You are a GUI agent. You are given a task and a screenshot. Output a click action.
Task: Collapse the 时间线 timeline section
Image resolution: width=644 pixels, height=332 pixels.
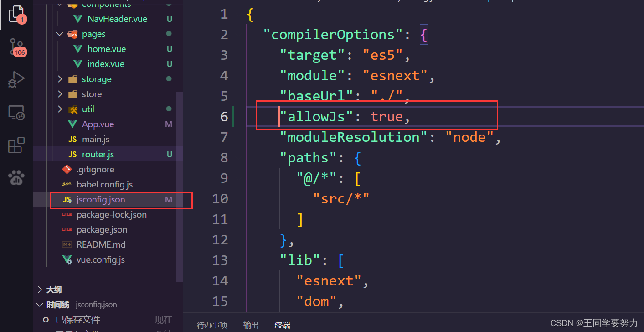tap(40, 305)
